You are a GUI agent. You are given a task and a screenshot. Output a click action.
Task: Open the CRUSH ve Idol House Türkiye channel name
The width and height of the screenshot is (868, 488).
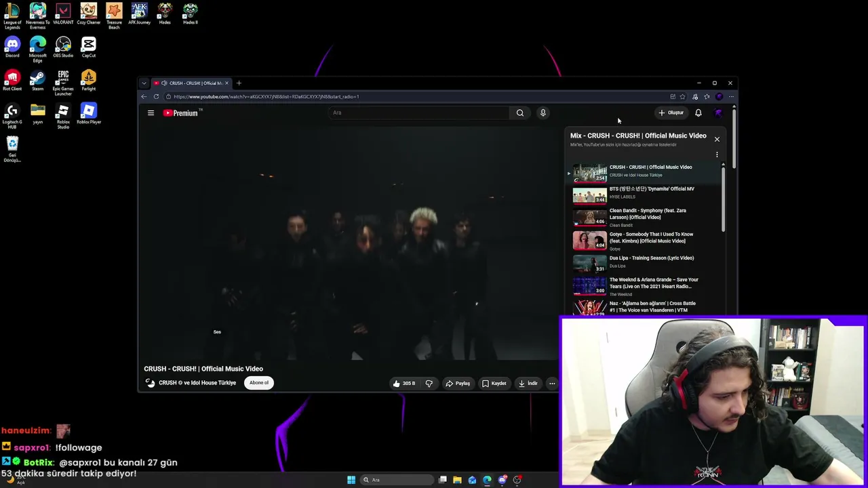pyautogui.click(x=197, y=383)
